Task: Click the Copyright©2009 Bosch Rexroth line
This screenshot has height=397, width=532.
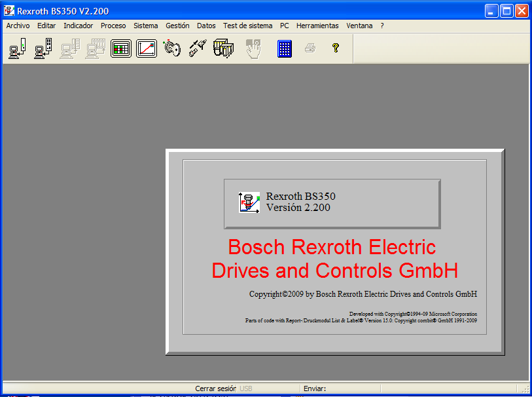Action: pos(363,294)
